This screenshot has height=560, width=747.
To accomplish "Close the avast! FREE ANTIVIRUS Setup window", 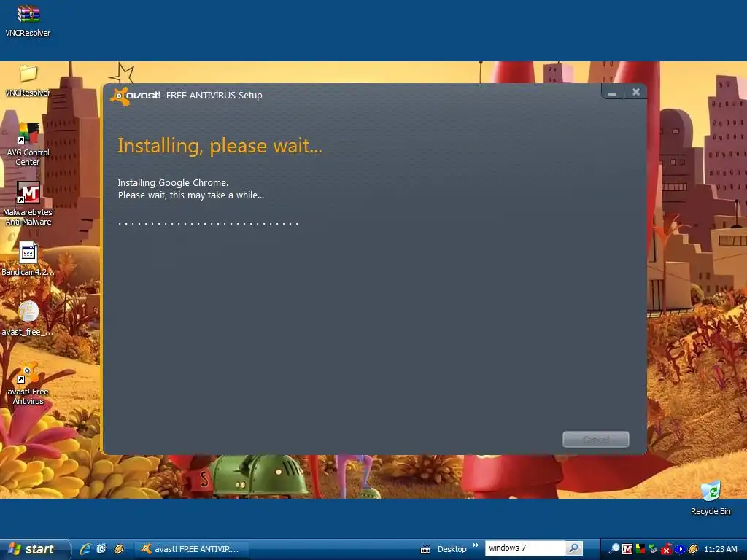I will (636, 92).
